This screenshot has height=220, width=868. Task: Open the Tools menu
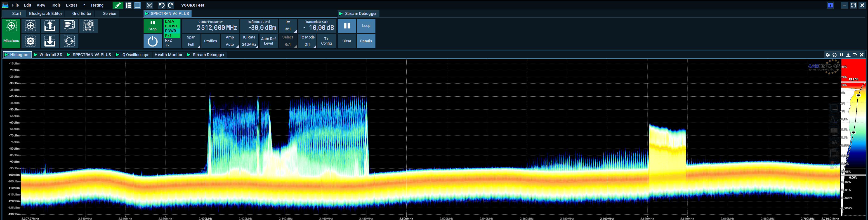56,5
